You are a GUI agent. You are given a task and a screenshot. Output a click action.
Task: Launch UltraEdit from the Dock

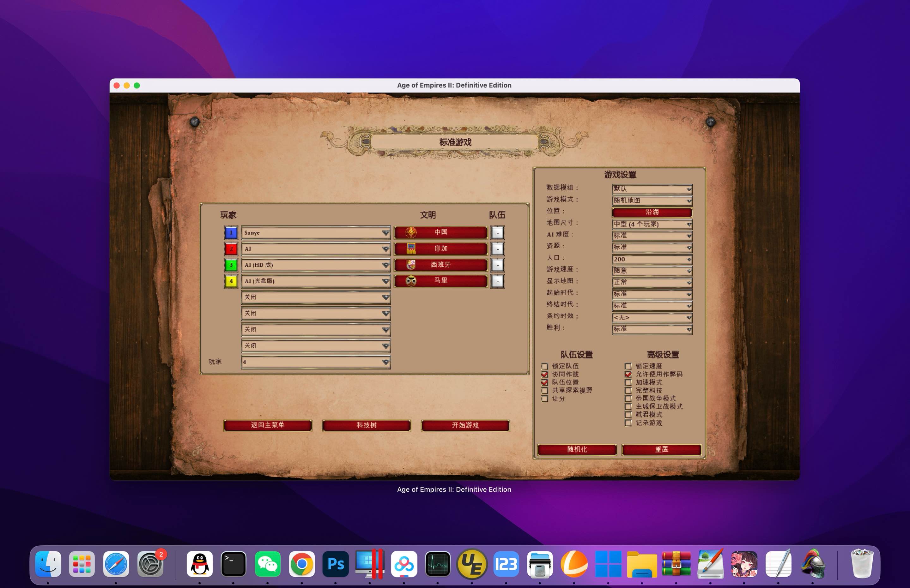click(x=472, y=564)
